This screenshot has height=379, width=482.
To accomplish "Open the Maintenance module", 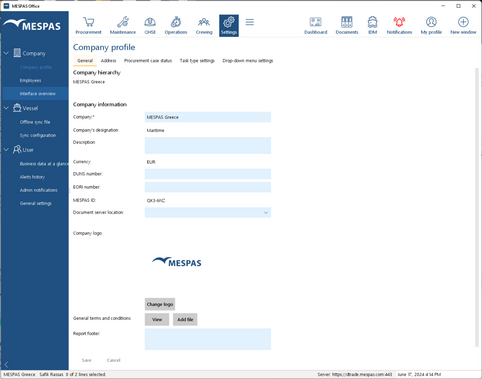I will (123, 25).
